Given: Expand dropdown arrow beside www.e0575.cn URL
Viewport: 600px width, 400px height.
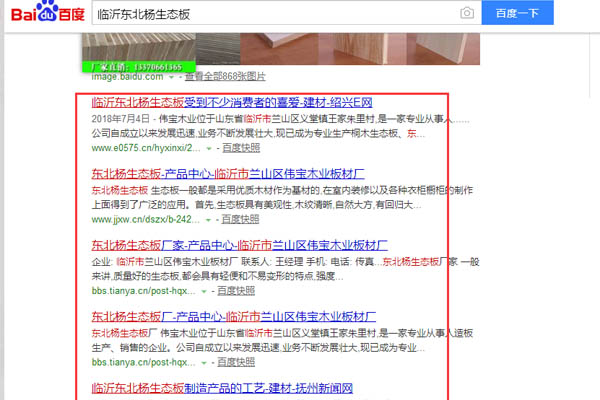Looking at the screenshot, I should click(x=209, y=149).
